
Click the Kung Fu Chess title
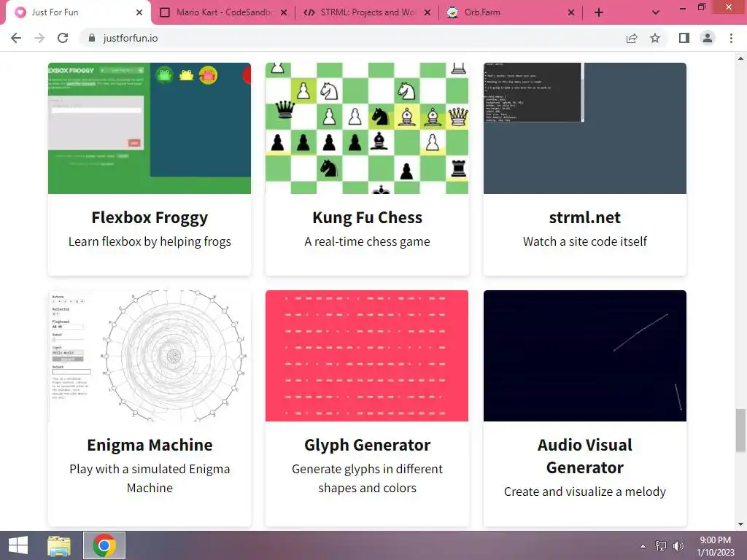[x=368, y=217]
